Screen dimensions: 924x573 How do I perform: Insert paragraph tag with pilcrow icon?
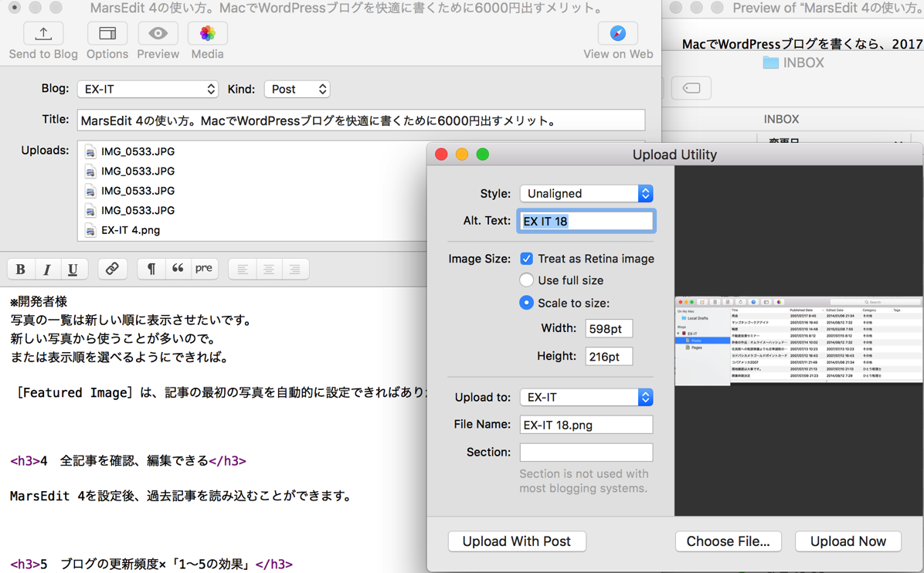click(151, 270)
